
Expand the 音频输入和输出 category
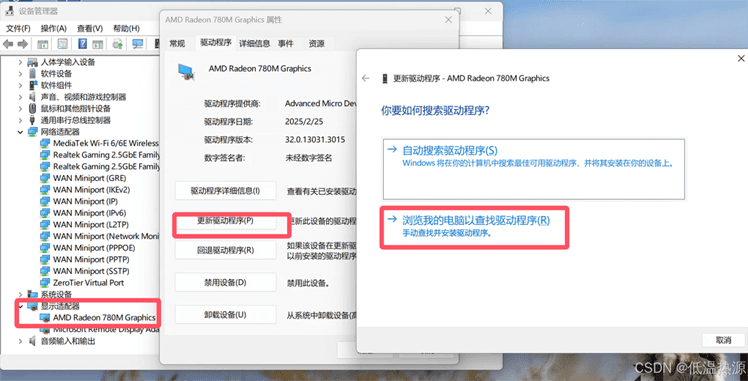pyautogui.click(x=20, y=341)
